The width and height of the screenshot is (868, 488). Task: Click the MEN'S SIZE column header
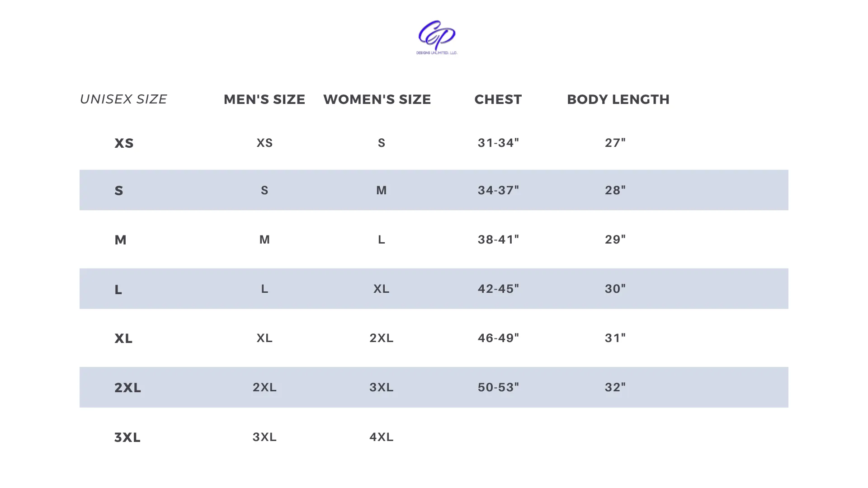(x=264, y=99)
